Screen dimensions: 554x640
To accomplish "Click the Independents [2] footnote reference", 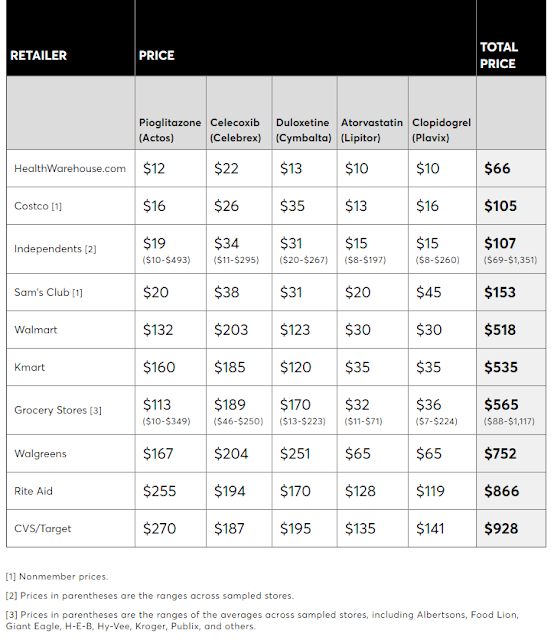I will click(x=90, y=249).
